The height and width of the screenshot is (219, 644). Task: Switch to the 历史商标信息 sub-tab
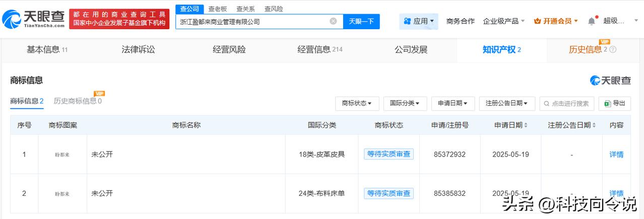(x=78, y=101)
